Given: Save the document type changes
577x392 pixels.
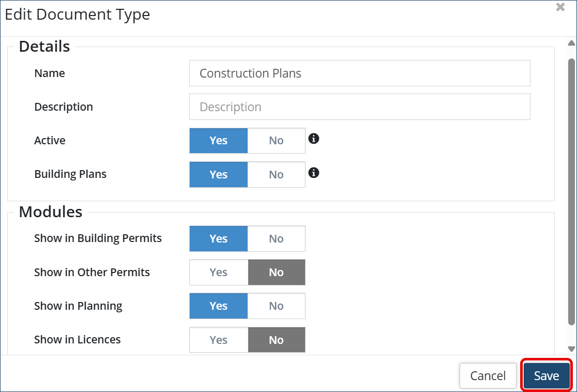Looking at the screenshot, I should pos(546,376).
